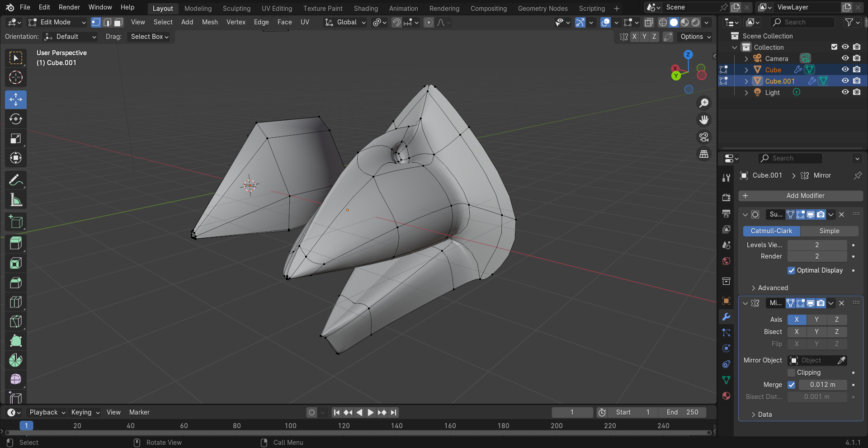Click the play animation button
The width and height of the screenshot is (868, 448).
coord(370,412)
